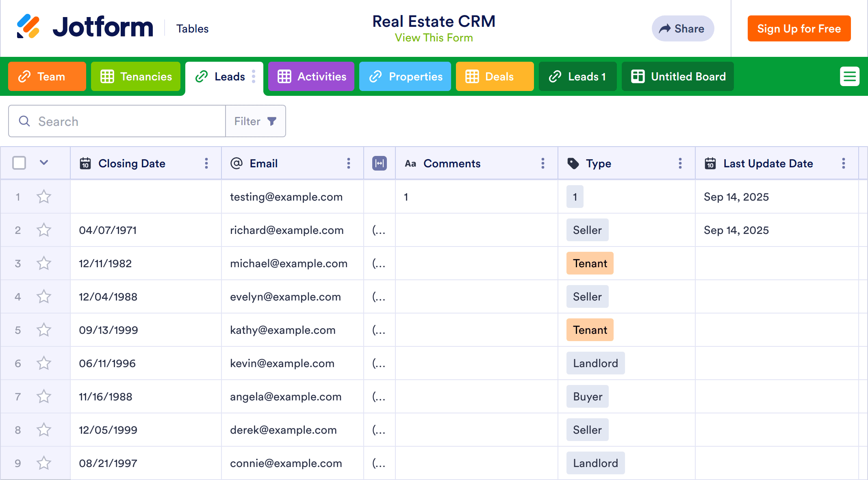Click the Jotform logo icon
This screenshot has width=868, height=480.
[x=28, y=27]
